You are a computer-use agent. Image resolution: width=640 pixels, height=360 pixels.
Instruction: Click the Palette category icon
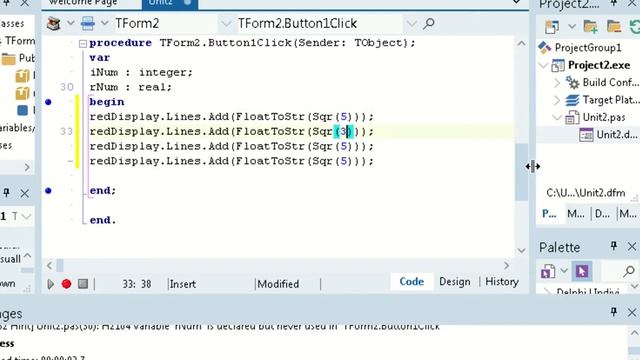(548, 271)
